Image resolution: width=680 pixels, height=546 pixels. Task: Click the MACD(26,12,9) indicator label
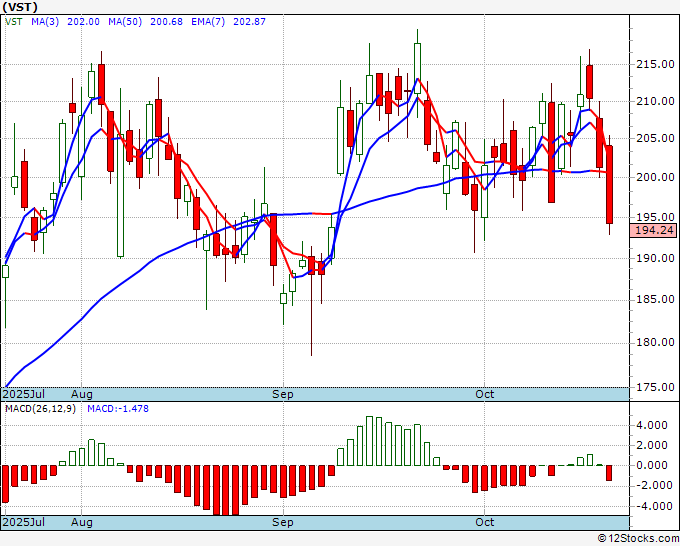pyautogui.click(x=40, y=409)
